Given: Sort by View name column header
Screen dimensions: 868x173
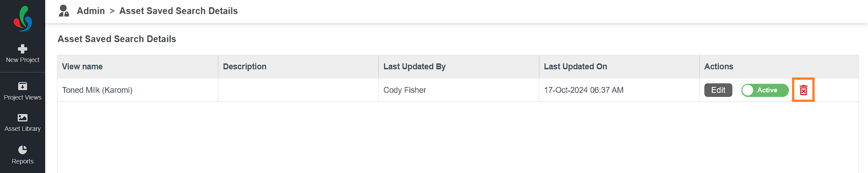Looking at the screenshot, I should 82,67.
